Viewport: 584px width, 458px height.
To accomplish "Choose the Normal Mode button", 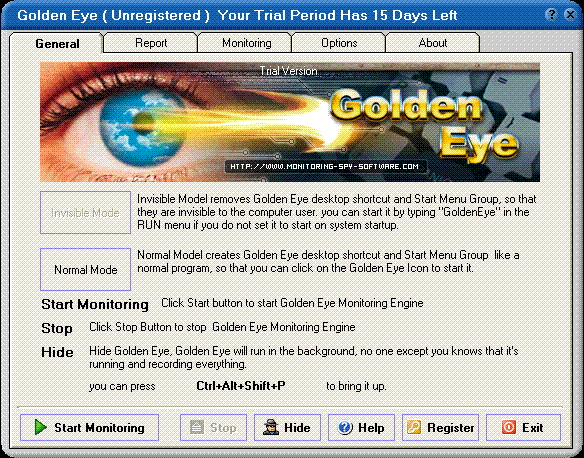I will tap(85, 270).
